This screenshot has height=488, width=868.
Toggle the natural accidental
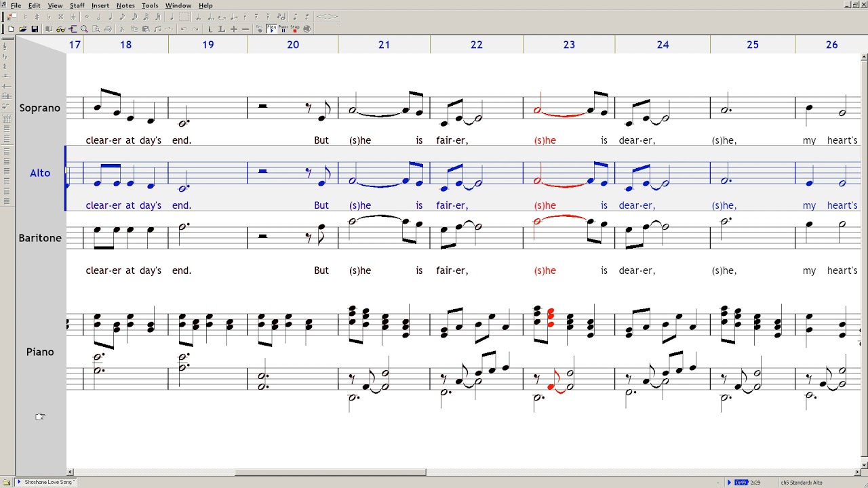click(x=26, y=16)
